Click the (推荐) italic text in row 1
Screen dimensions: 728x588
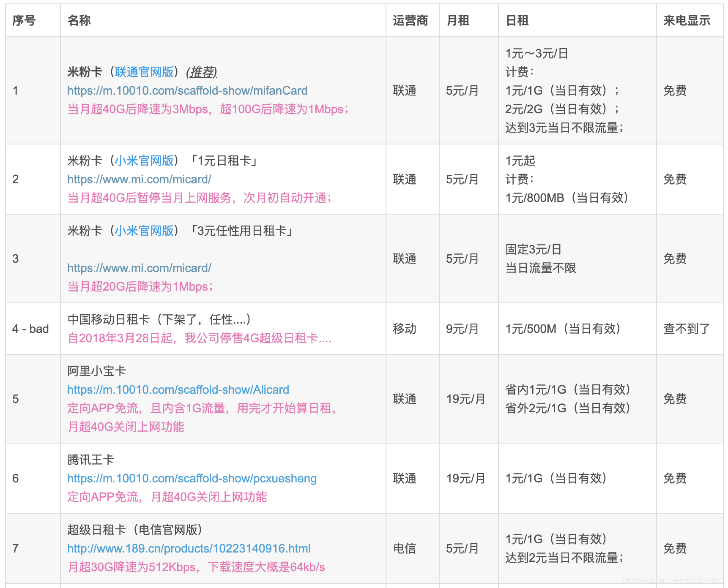click(x=202, y=72)
